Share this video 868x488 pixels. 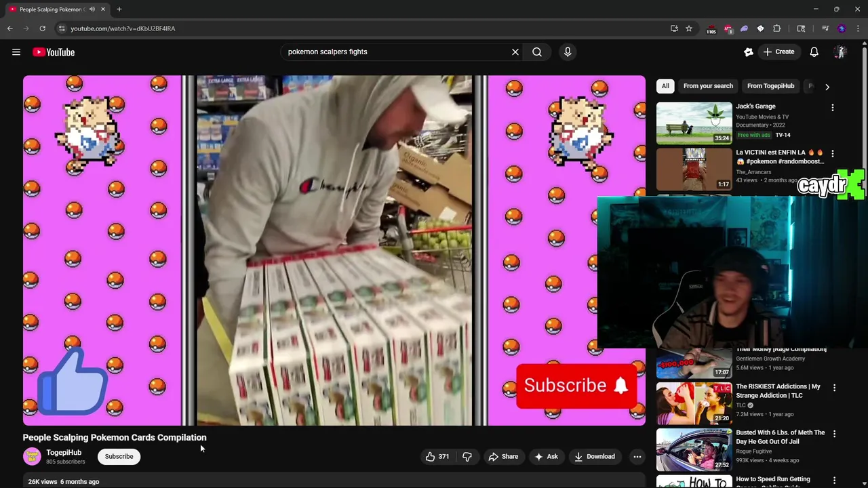pyautogui.click(x=503, y=457)
